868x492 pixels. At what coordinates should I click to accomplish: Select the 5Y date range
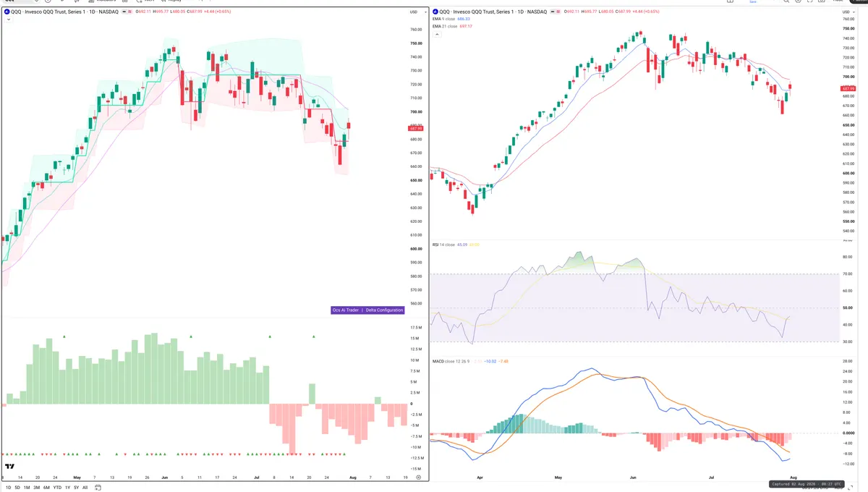point(76,488)
